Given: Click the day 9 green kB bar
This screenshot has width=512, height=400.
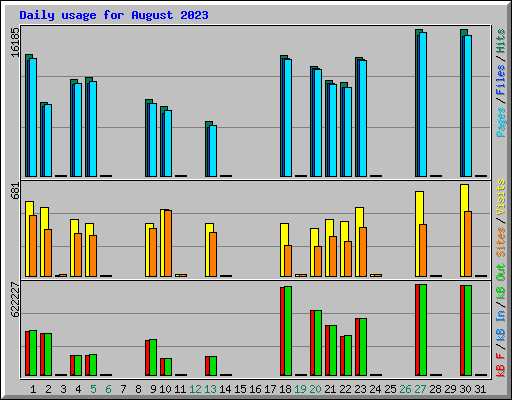Looking at the screenshot, I should pyautogui.click(x=153, y=357).
